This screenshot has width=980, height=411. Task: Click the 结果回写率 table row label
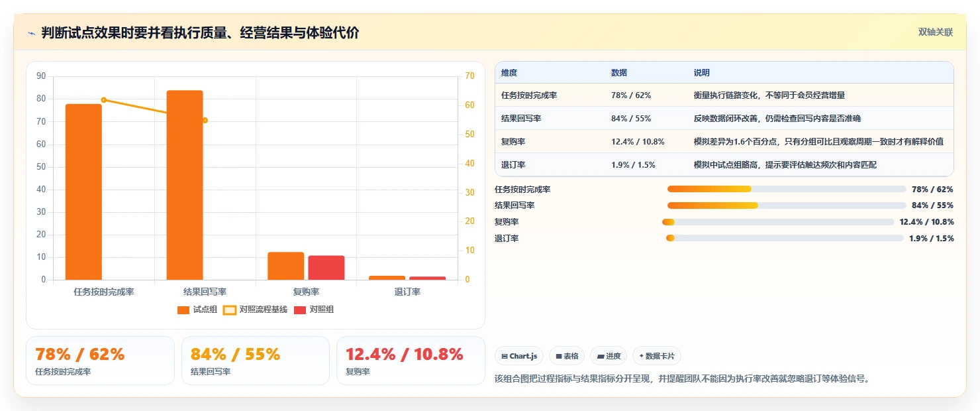tap(521, 119)
